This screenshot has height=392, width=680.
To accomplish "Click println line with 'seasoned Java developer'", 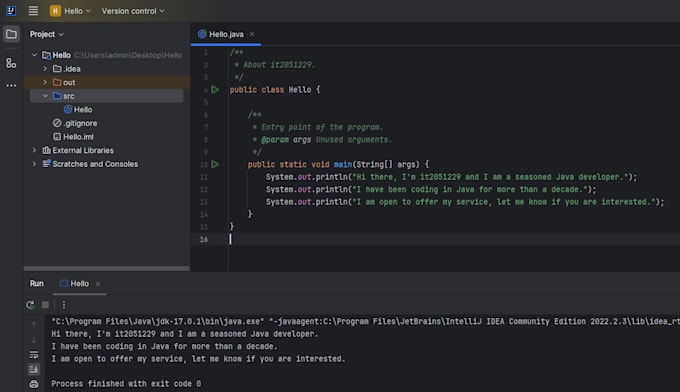I will click(451, 177).
